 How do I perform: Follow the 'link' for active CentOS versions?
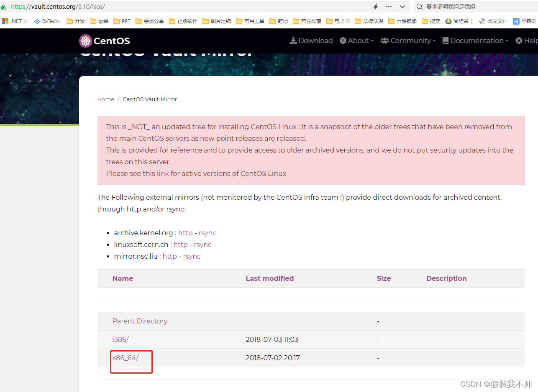(x=163, y=173)
